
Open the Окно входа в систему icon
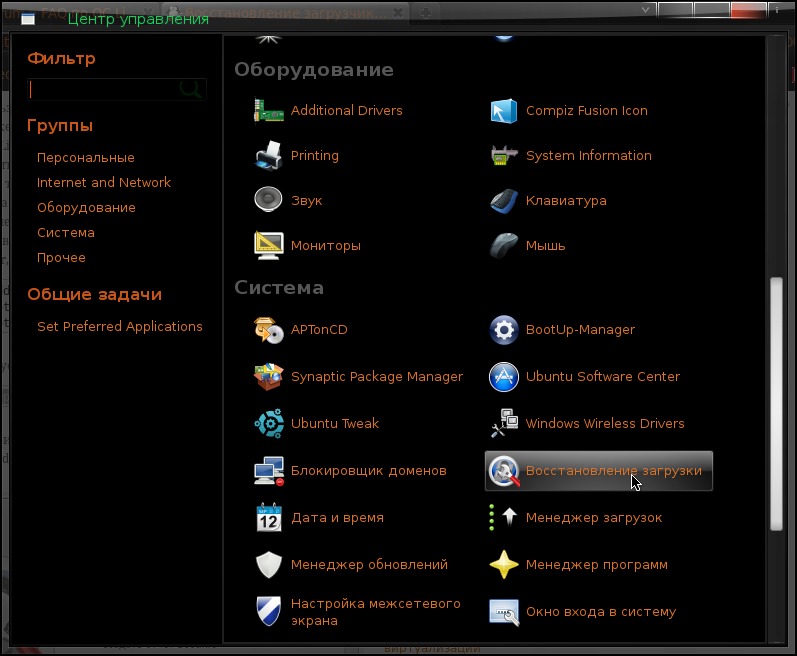coord(503,611)
